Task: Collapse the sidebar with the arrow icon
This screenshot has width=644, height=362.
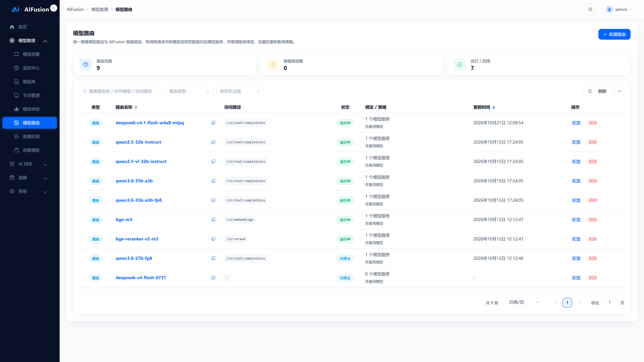Action: click(54, 8)
